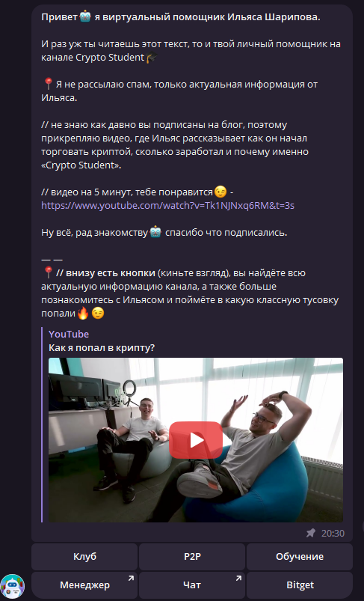The height and width of the screenshot is (601, 364).
Task: Open the "P2P" bot button
Action: pyautogui.click(x=192, y=557)
